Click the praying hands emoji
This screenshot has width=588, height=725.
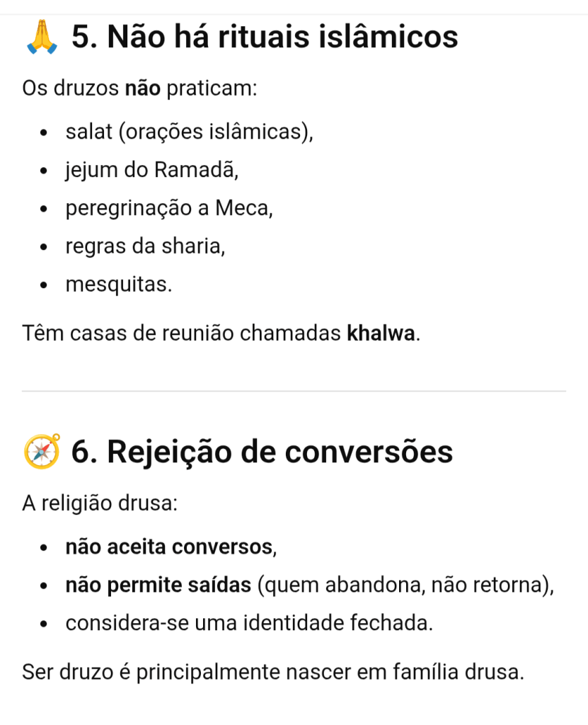pos(41,37)
